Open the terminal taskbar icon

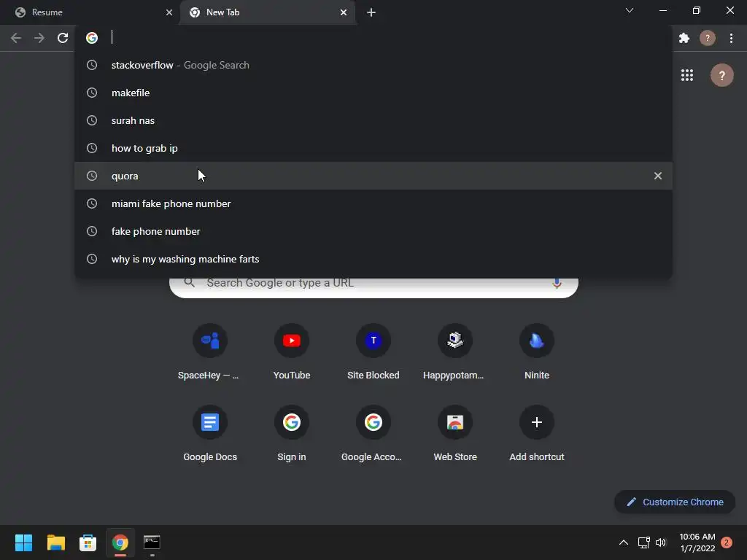[x=152, y=542]
